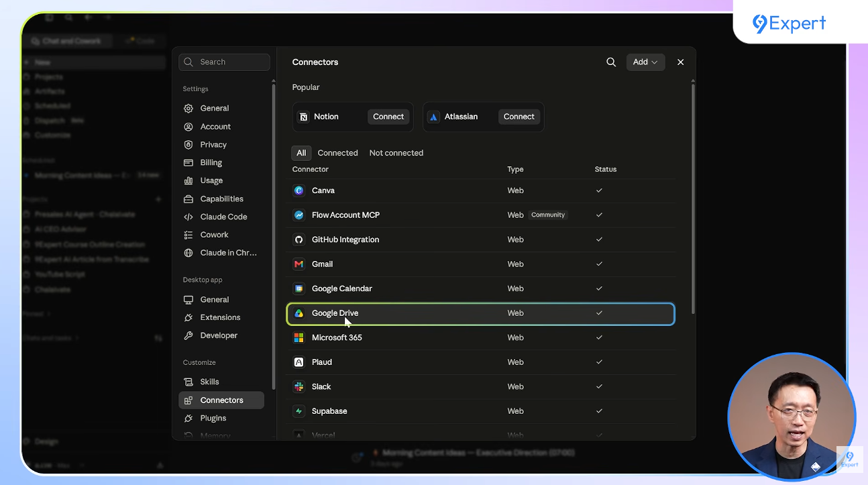The height and width of the screenshot is (485, 868).
Task: Click the Gmail connector icon
Action: point(299,264)
